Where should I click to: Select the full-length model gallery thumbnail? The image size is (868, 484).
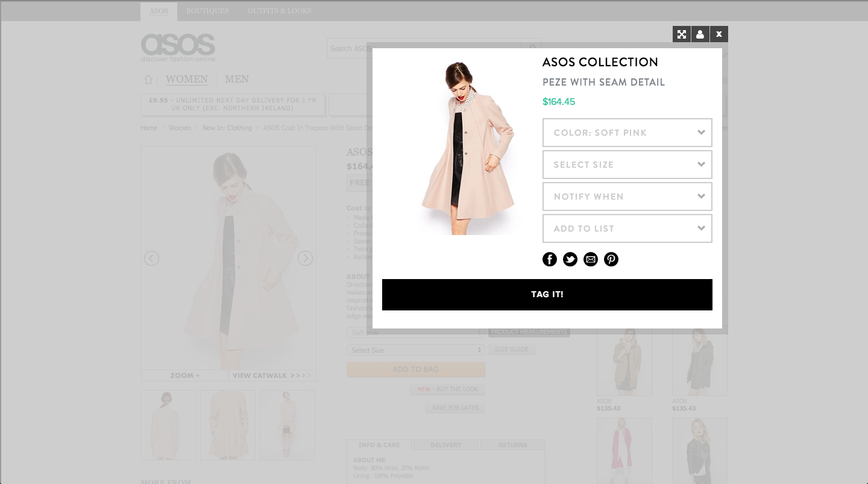288,425
